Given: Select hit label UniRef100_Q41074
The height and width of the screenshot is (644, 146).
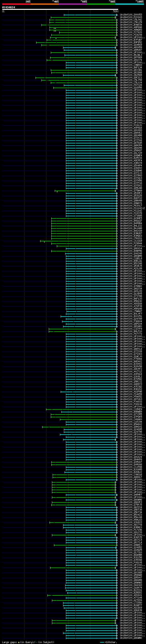Looking at the screenshot, I should click(x=131, y=60).
